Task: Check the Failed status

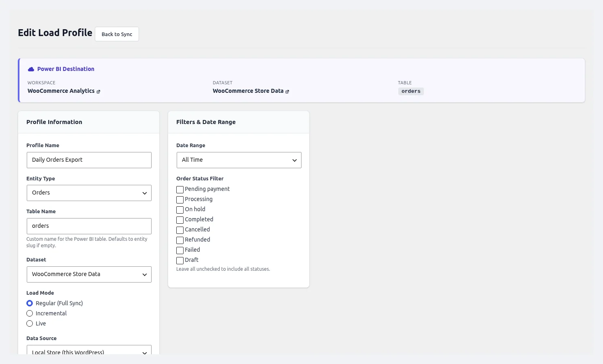Action: coord(180,250)
